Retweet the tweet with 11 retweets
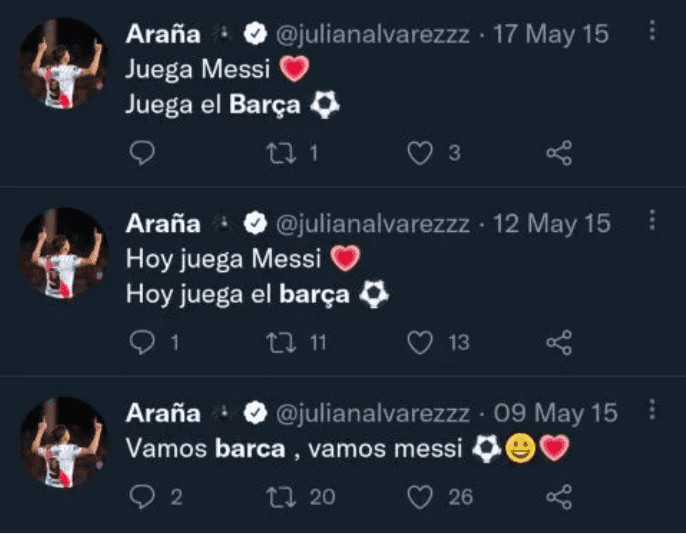Image resolution: width=686 pixels, height=534 pixels. click(284, 343)
